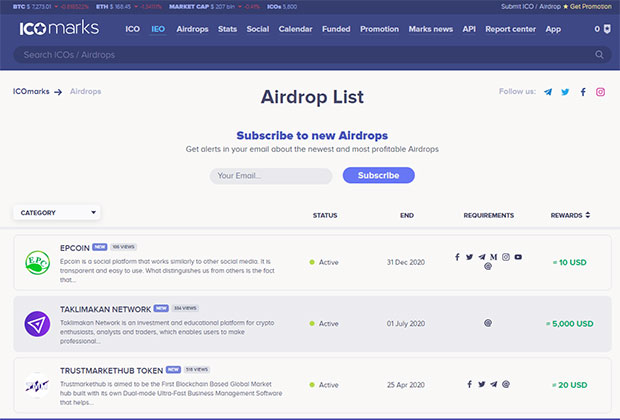Screen dimensions: 620x420
Task: Click Trustmarkethub Telegram requirement icon
Action: point(493,384)
